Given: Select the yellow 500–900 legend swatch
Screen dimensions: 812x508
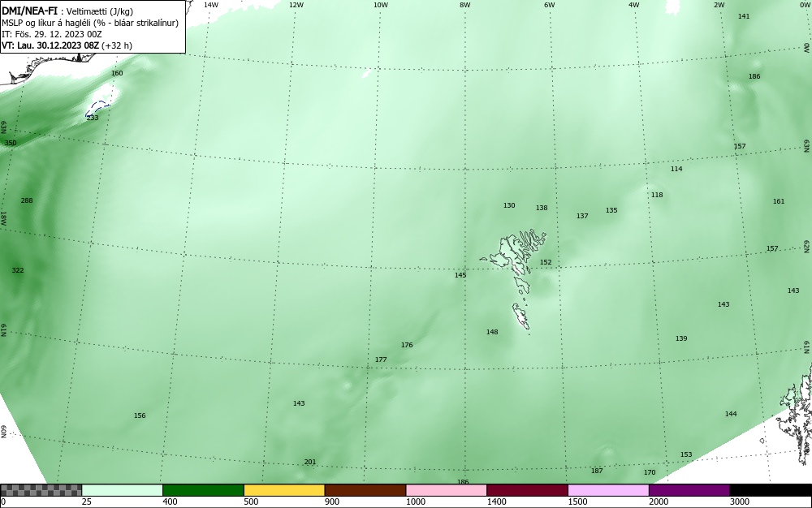Looking at the screenshot, I should (x=283, y=490).
